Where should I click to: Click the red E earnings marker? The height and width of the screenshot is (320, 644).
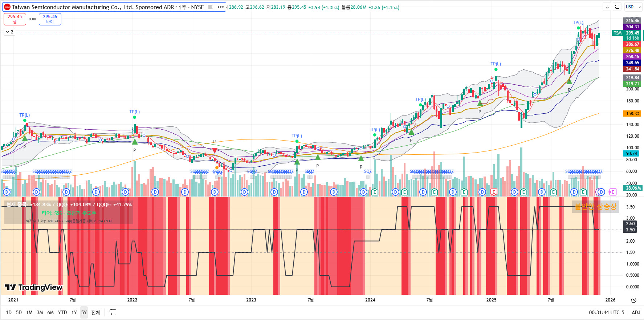(494, 192)
